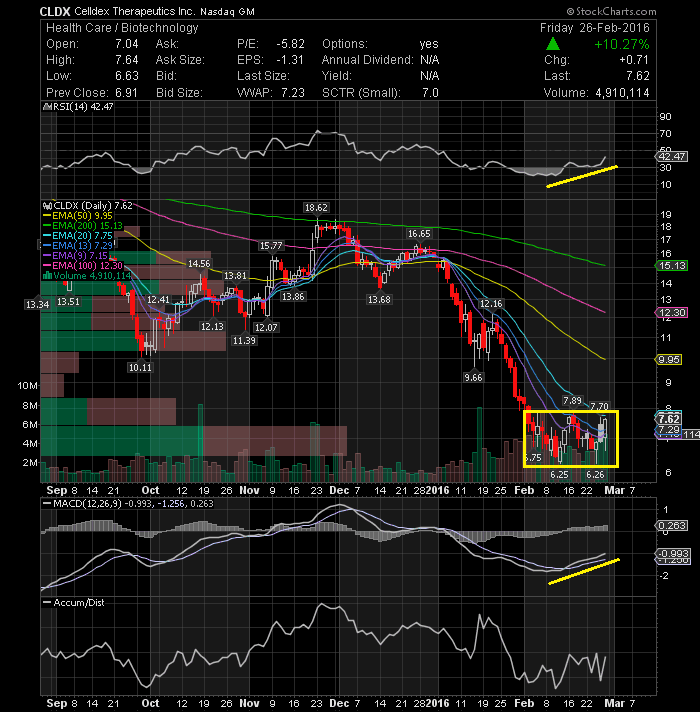This screenshot has height=712, width=700.
Task: Click the 11.39 price label
Action: 244,340
